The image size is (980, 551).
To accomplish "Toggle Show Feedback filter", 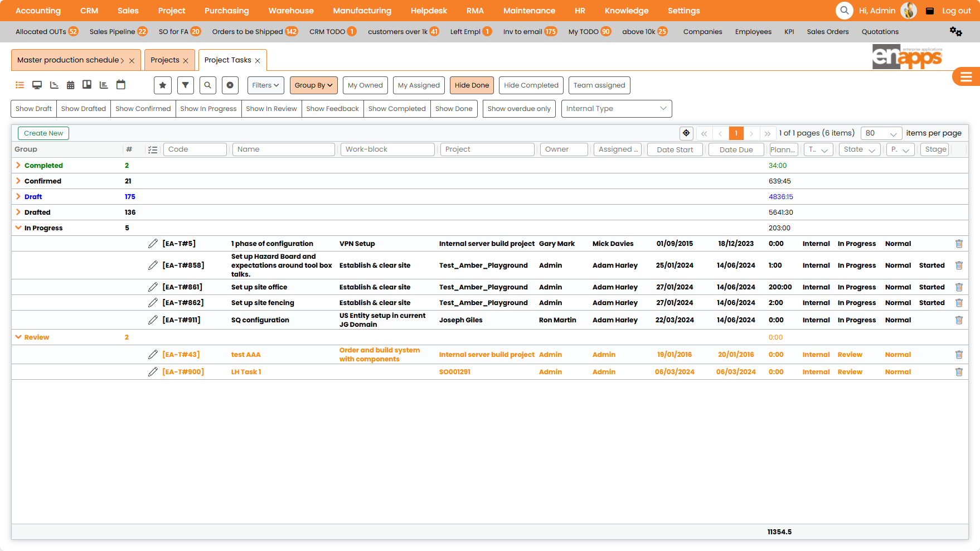I will [x=333, y=109].
